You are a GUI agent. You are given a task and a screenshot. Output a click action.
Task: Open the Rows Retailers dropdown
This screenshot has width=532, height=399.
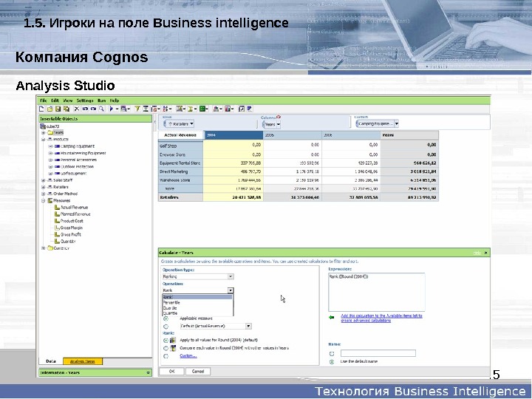point(191,124)
